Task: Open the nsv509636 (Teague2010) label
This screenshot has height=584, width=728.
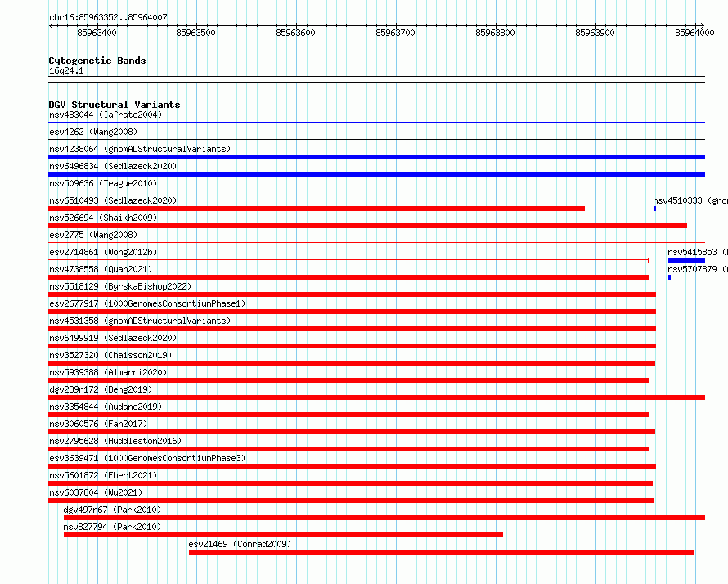Action: coord(103,183)
